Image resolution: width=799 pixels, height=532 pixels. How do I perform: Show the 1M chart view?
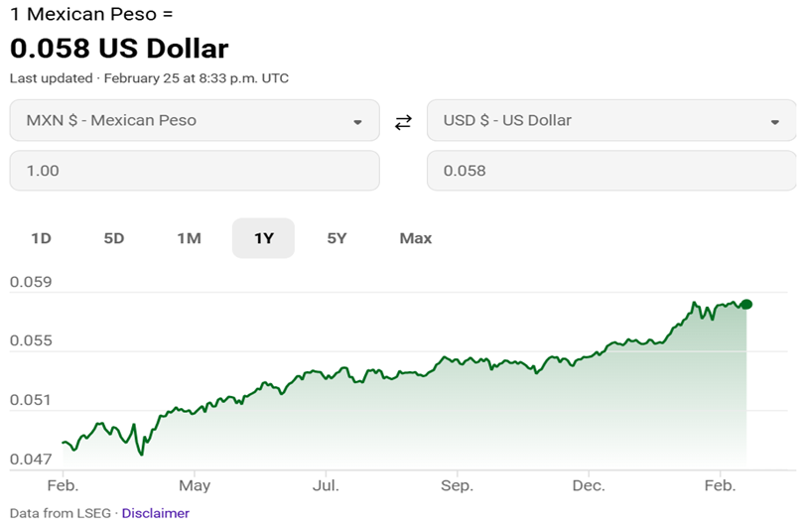(x=189, y=238)
